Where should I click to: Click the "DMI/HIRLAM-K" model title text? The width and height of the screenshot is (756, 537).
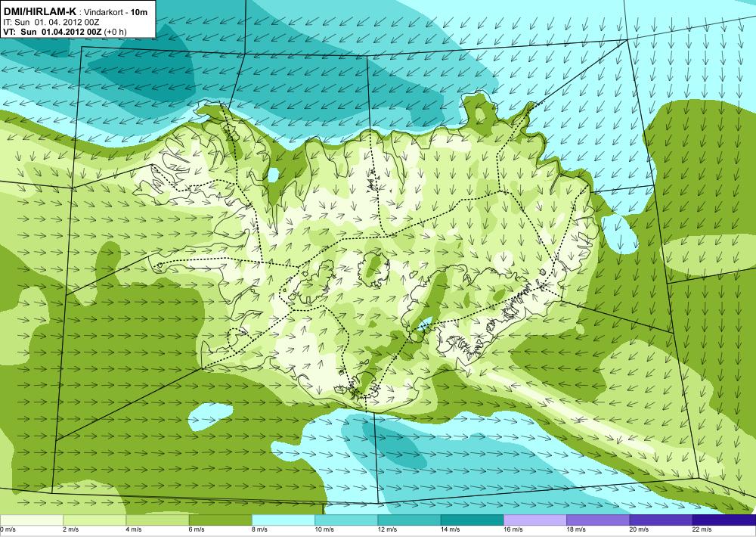39,11
